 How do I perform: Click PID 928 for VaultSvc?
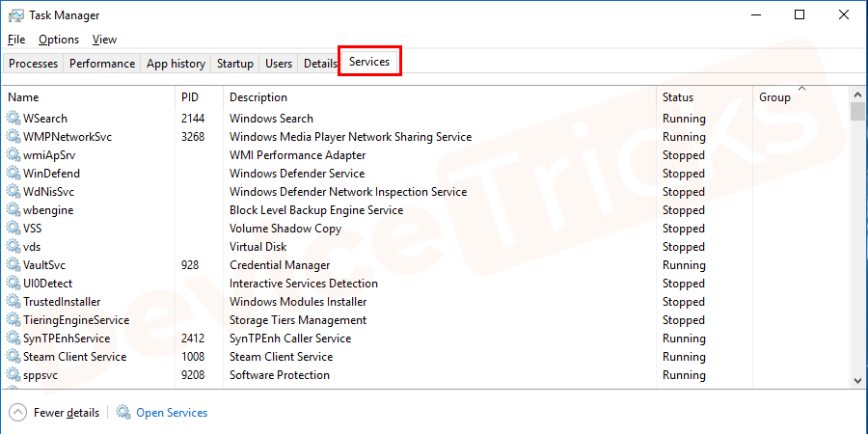[190, 264]
